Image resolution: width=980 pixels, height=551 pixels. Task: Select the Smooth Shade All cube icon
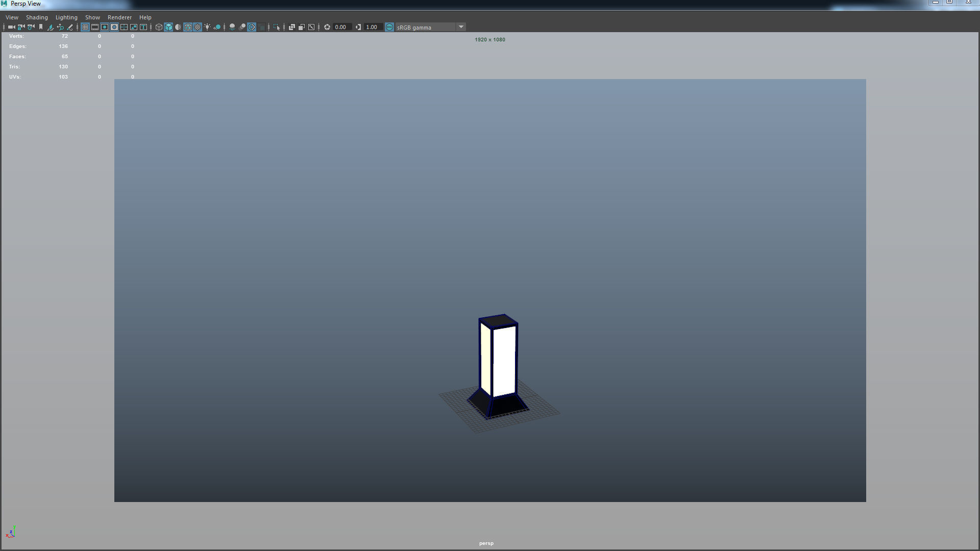coord(168,27)
